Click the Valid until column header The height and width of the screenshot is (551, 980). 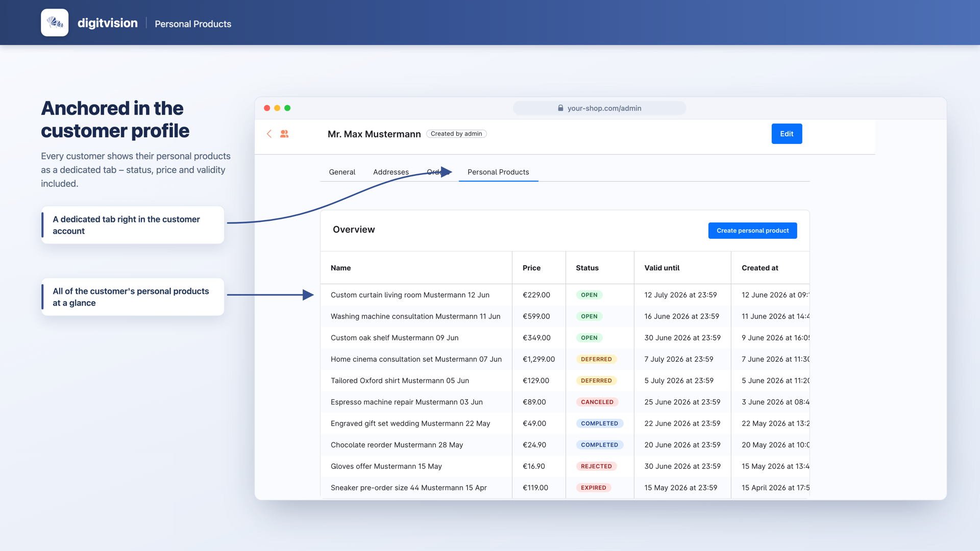point(661,268)
